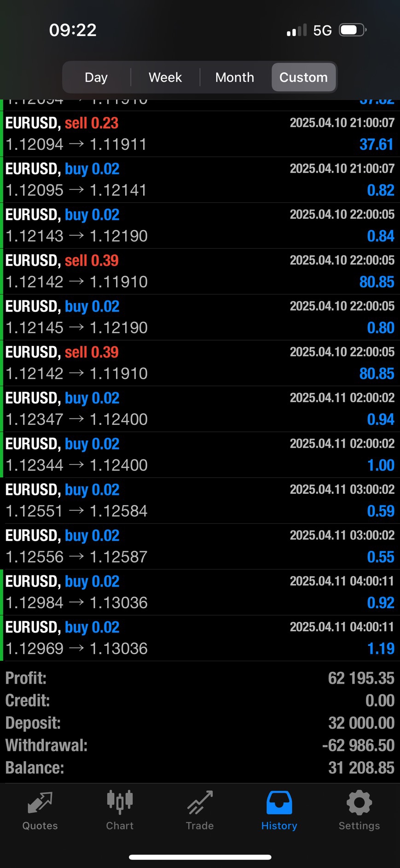Expand the buy trade with profit 1.19
The image size is (400, 868).
200,638
